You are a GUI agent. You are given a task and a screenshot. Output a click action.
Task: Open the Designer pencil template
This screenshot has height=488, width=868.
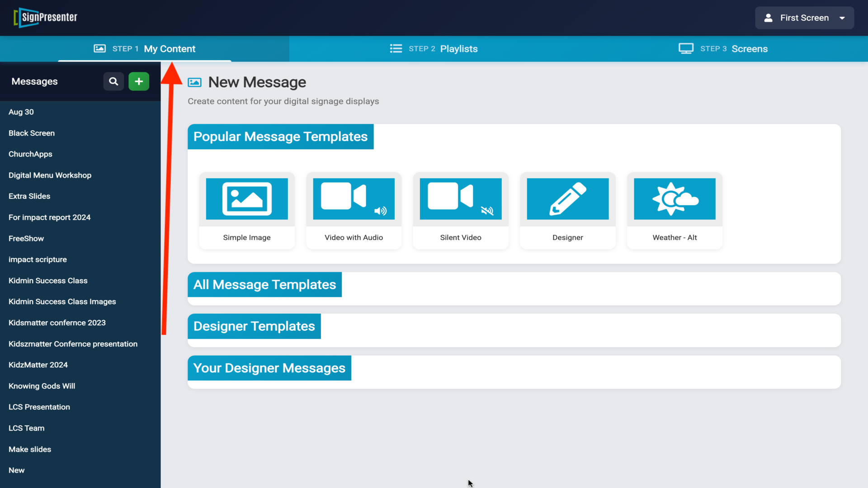click(567, 199)
